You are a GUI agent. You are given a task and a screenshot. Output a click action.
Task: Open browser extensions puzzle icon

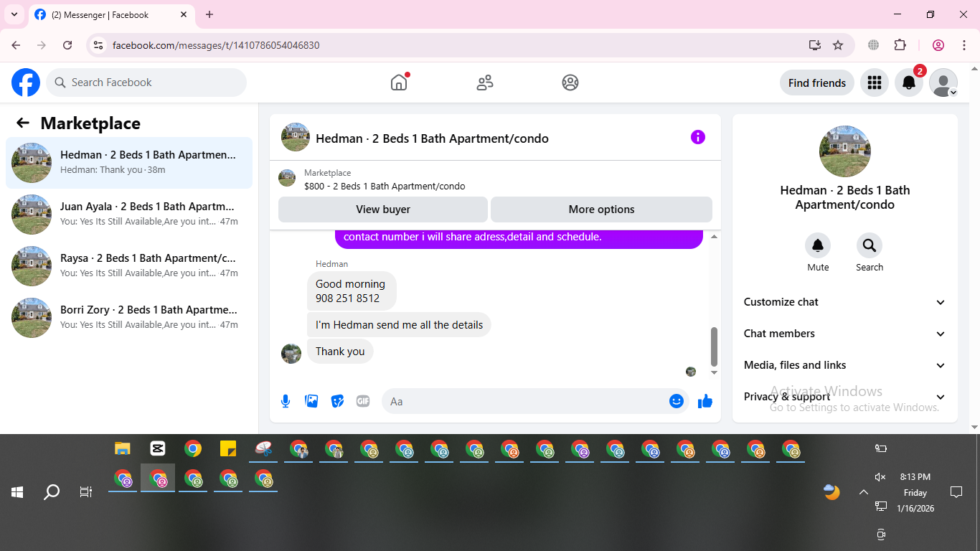(900, 45)
